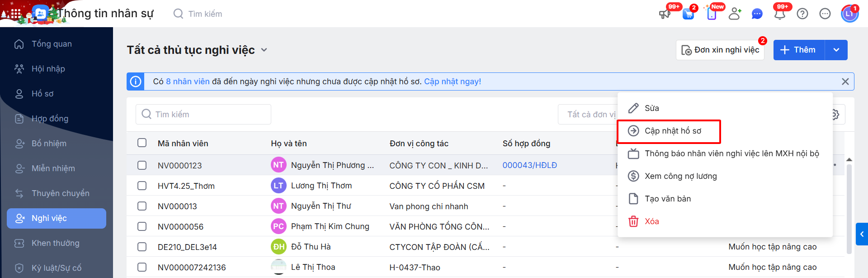The width and height of the screenshot is (868, 278).
Task: Open the app launcher grid icon
Action: 16,14
